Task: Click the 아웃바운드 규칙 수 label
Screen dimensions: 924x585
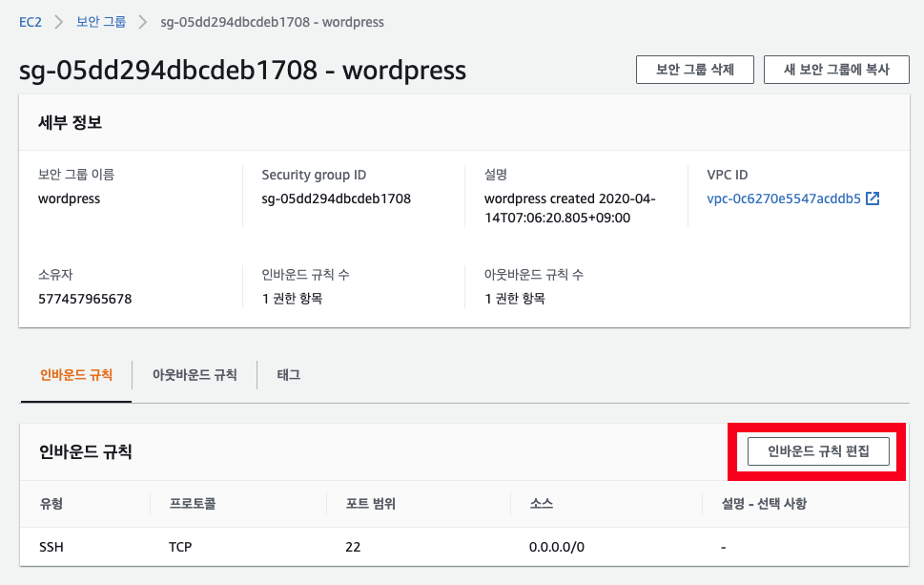Action: pos(534,275)
